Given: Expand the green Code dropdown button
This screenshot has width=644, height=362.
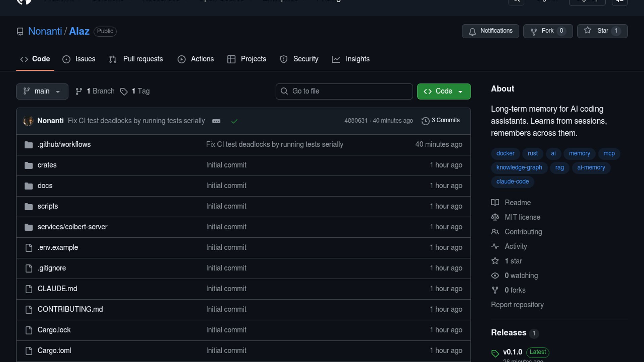Looking at the screenshot, I should 443,92.
